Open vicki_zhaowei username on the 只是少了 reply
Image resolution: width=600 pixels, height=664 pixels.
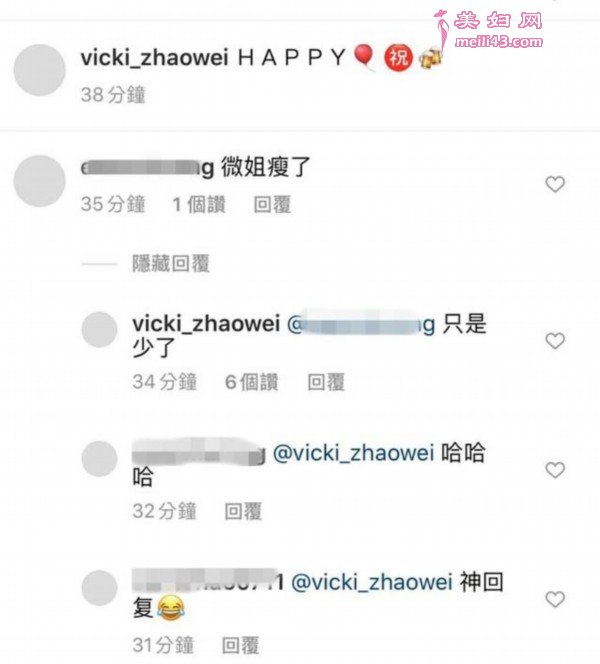[x=206, y=324]
